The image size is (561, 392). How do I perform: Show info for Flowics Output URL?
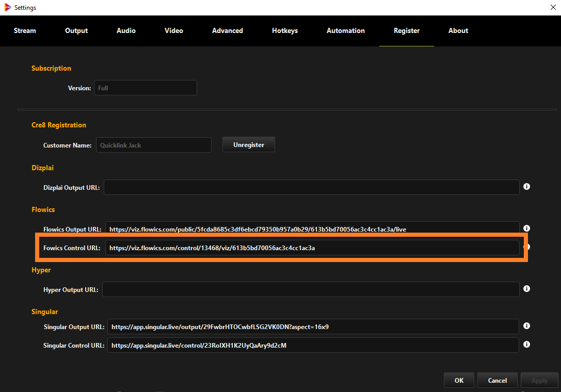526,228
